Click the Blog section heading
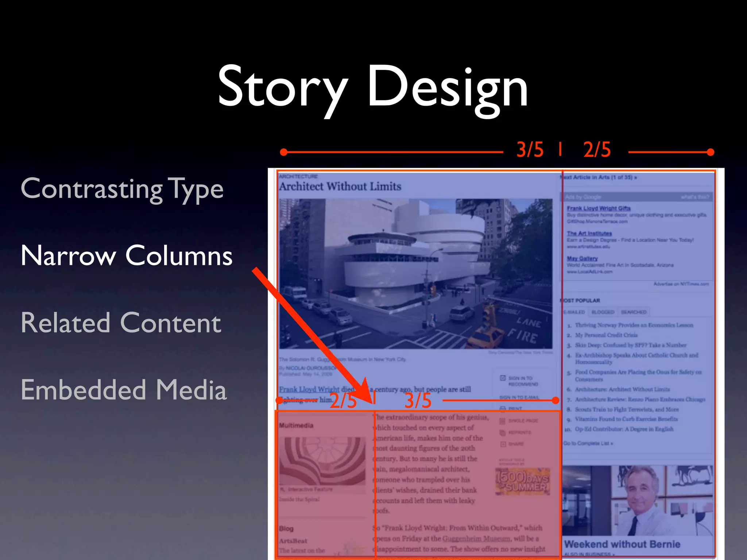Image resolution: width=747 pixels, height=560 pixels. coord(286,529)
